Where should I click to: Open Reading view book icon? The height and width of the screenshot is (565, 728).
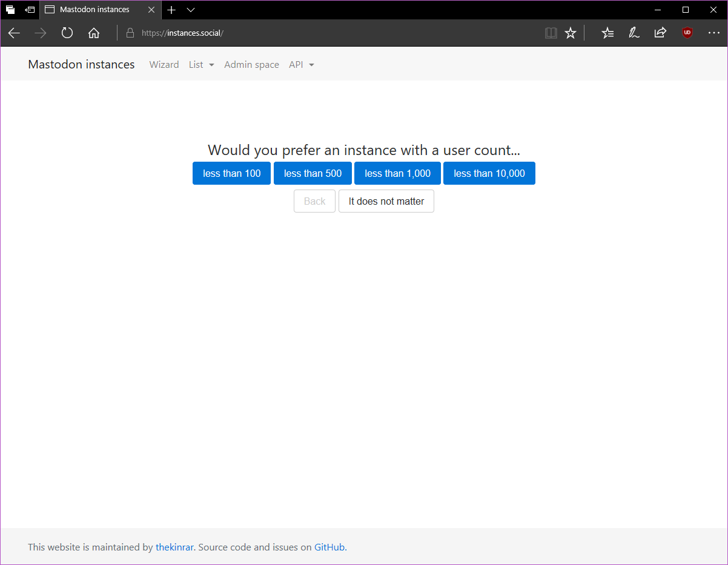(551, 33)
